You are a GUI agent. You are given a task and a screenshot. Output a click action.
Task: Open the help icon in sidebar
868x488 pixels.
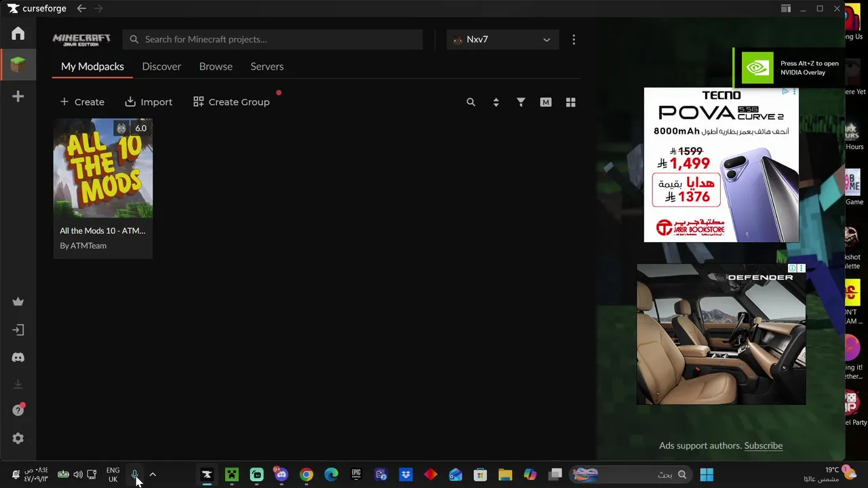click(x=18, y=410)
